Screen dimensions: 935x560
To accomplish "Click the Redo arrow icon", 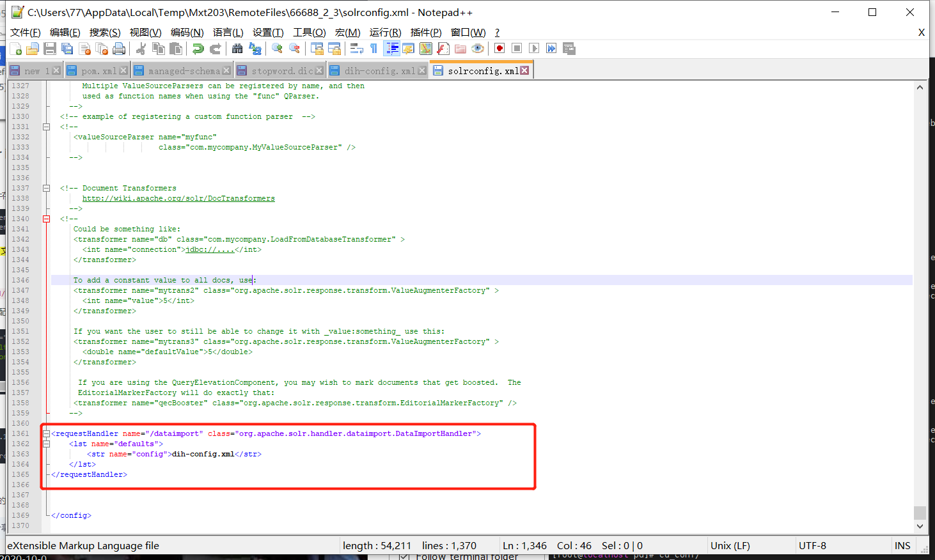I will (x=216, y=49).
